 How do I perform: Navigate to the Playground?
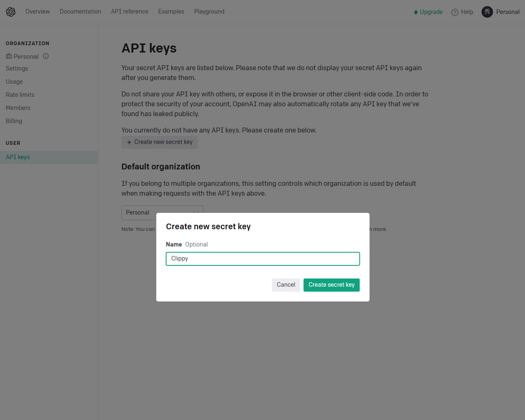point(209,11)
